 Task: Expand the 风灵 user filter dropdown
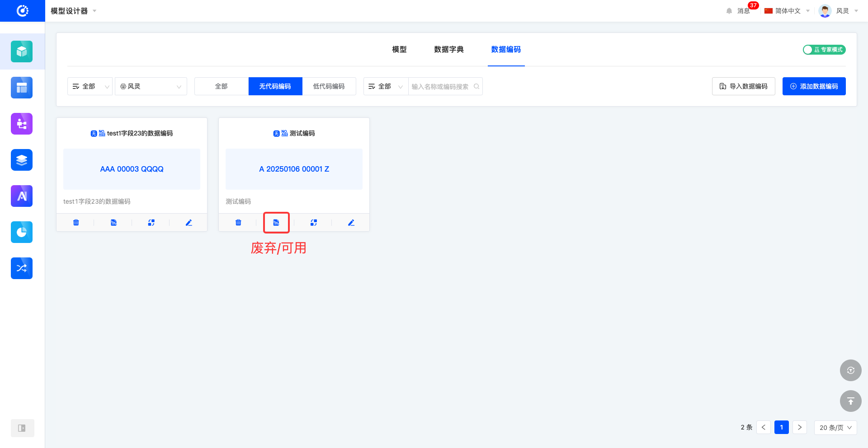coord(151,86)
